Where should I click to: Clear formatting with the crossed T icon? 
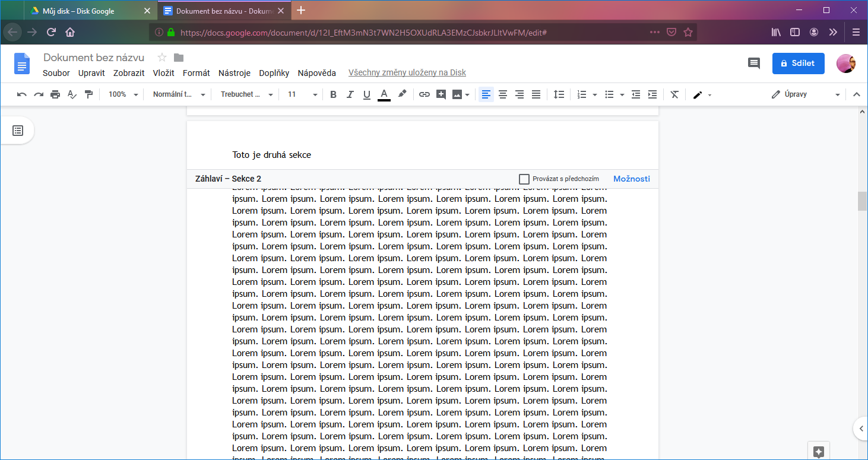click(674, 94)
